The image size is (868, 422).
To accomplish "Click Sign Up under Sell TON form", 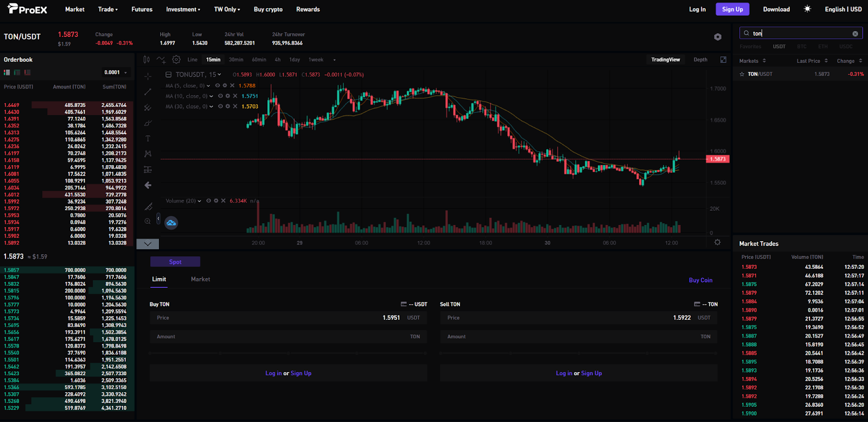I will point(591,373).
